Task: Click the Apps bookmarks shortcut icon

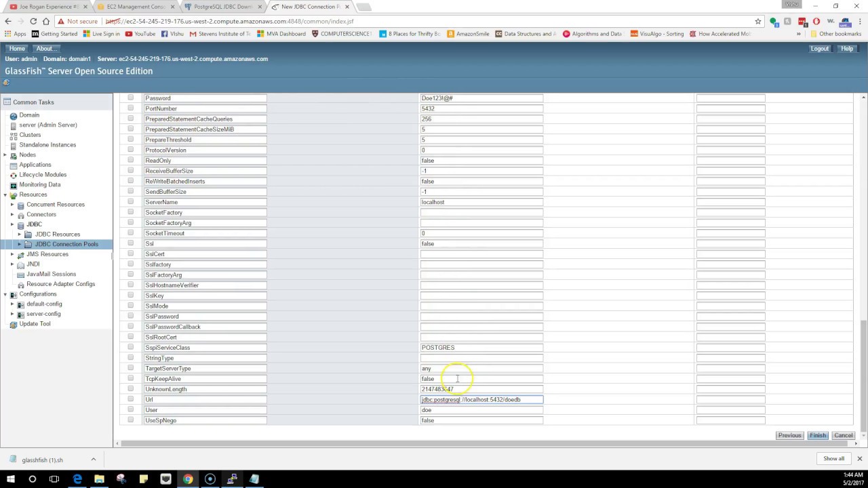Action: pos(8,34)
